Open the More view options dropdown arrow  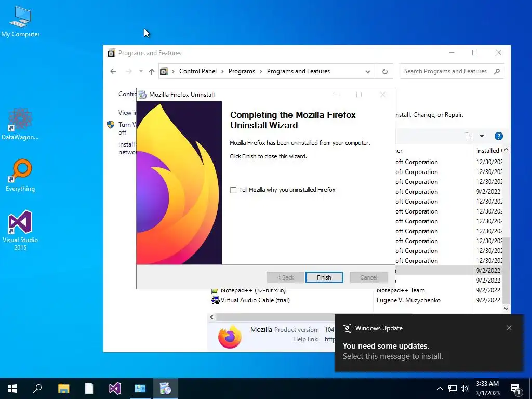pyautogui.click(x=482, y=136)
